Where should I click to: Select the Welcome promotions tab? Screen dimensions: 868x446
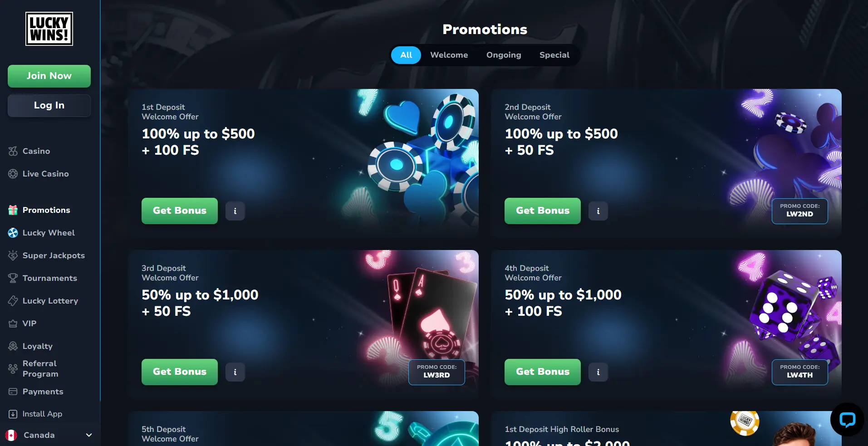coord(449,55)
